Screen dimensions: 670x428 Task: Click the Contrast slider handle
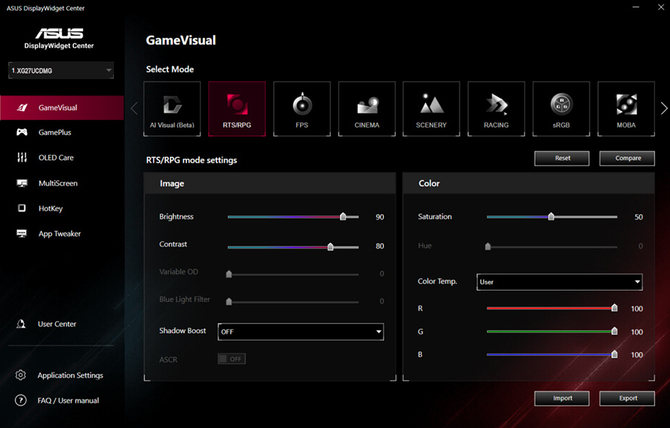click(330, 247)
